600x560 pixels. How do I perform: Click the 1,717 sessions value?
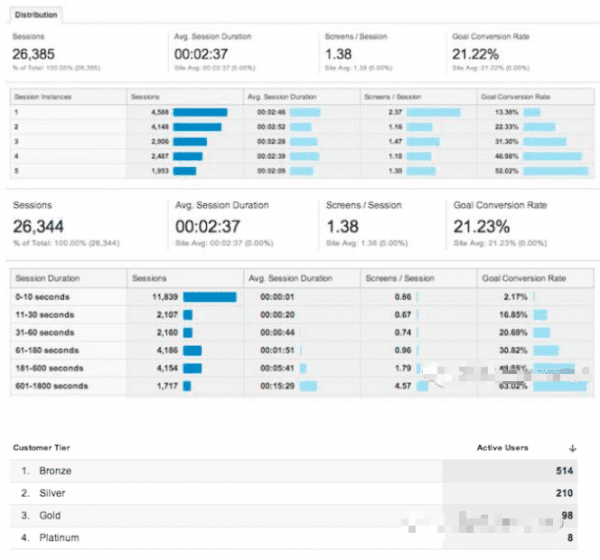[x=167, y=386]
